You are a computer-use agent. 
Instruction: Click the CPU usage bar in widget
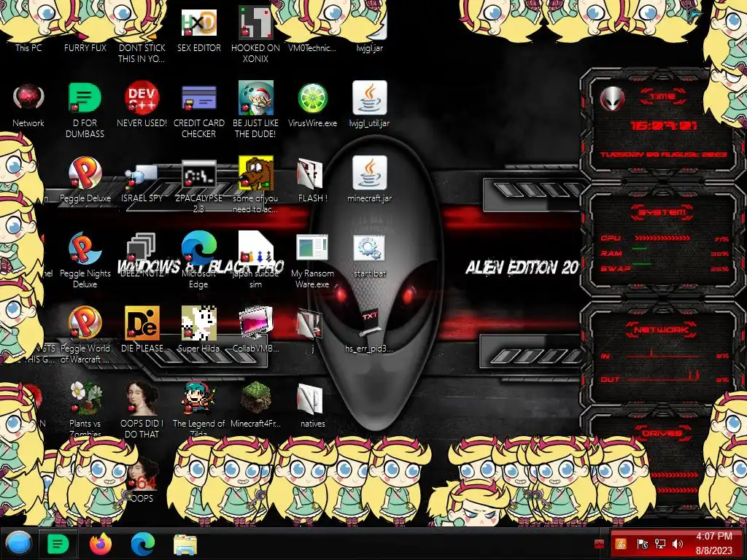pos(662,238)
